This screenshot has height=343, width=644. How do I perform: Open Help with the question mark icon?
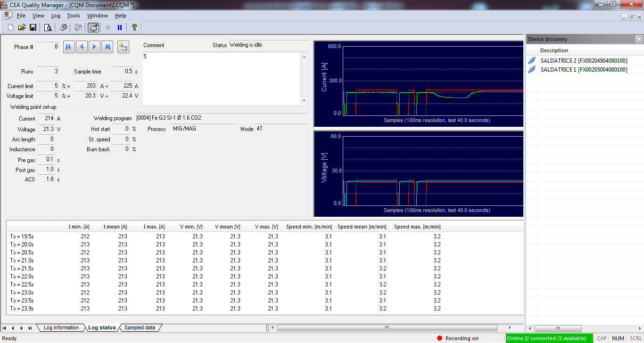point(133,27)
